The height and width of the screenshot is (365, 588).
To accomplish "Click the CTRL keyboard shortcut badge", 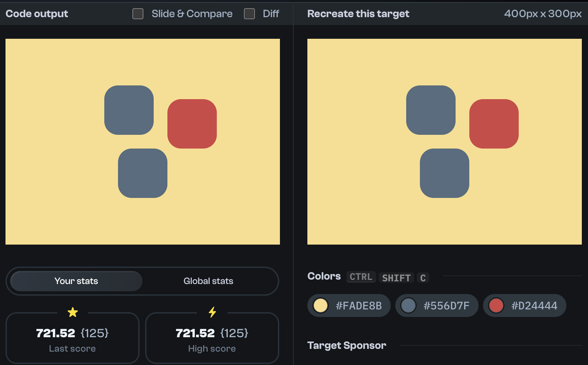I will [x=361, y=277].
